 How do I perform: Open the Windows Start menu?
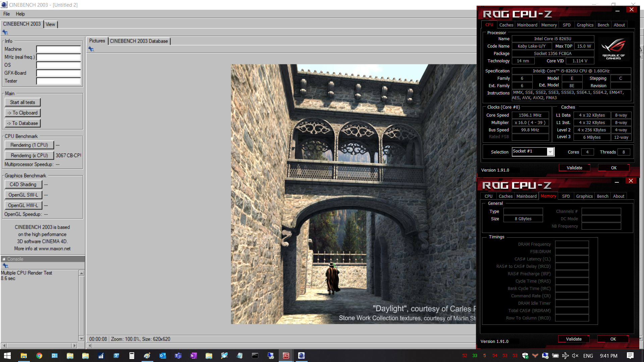tap(7, 356)
